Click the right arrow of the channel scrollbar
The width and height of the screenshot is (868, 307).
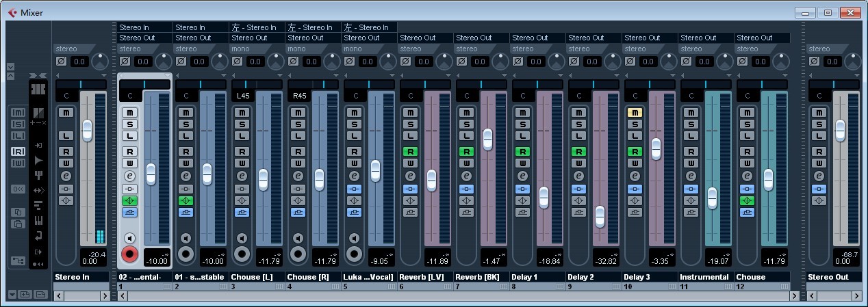(x=794, y=296)
